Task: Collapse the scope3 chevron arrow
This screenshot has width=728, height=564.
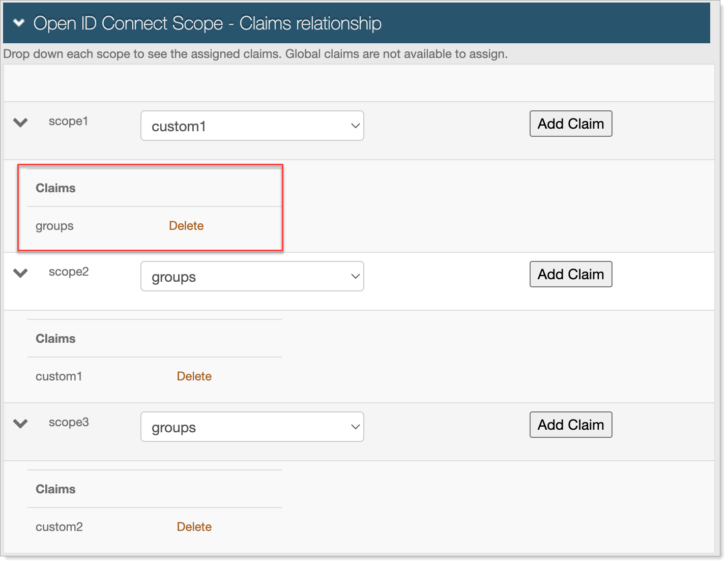Action: pyautogui.click(x=20, y=424)
